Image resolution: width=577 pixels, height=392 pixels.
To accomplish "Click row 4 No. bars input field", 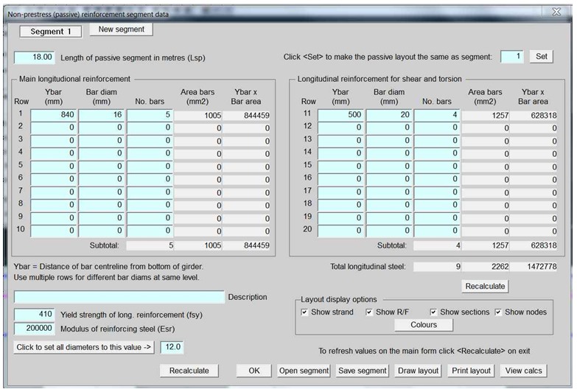I will (x=150, y=153).
